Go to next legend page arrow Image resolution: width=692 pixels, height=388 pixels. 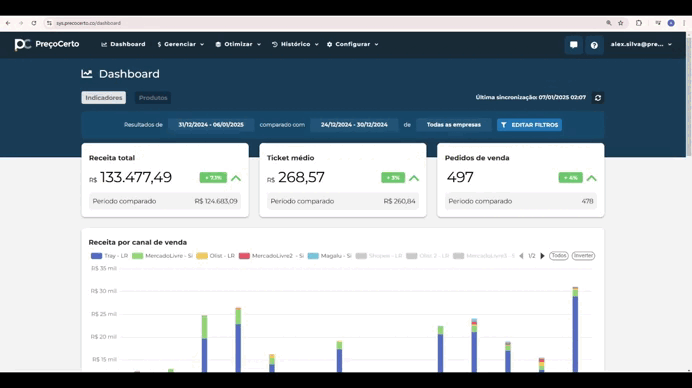click(542, 256)
